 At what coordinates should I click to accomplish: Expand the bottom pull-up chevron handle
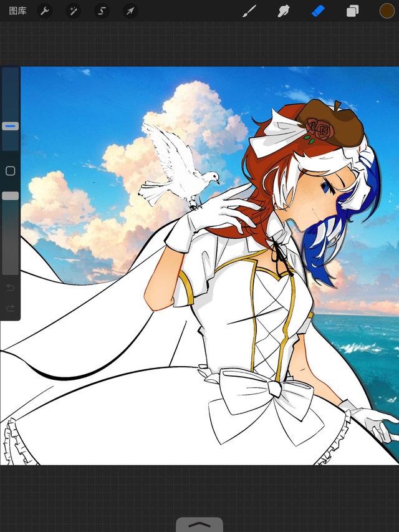point(199,525)
